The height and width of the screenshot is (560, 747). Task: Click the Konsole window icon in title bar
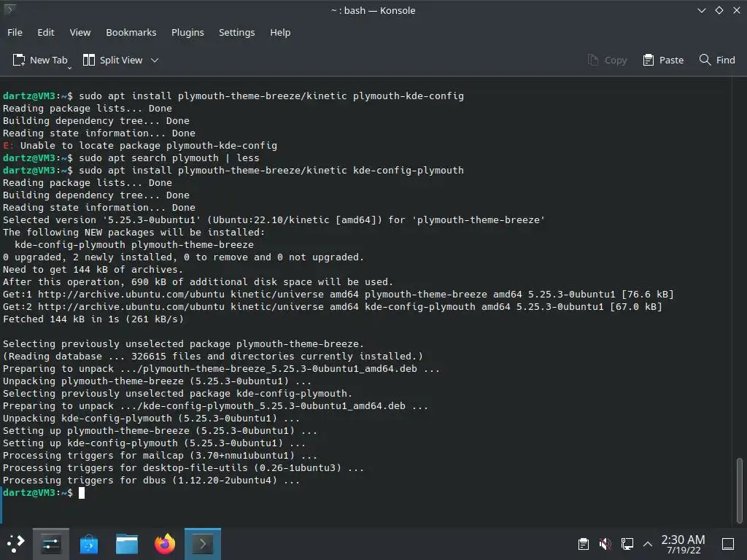tap(9, 9)
